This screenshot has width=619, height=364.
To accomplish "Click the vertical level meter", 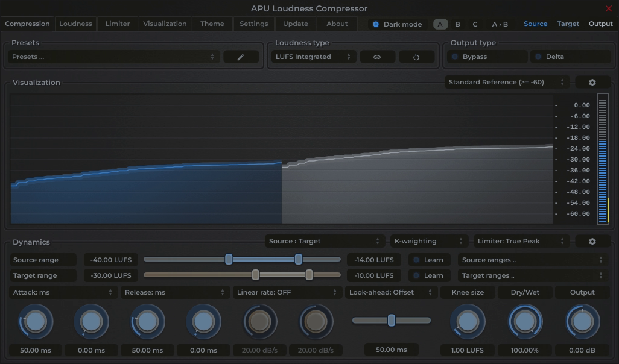I will click(603, 158).
